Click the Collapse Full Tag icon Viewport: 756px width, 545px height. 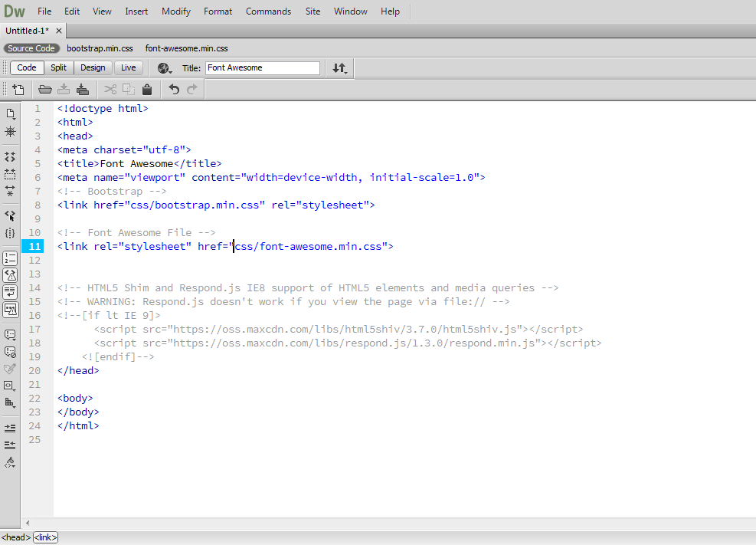click(x=10, y=156)
